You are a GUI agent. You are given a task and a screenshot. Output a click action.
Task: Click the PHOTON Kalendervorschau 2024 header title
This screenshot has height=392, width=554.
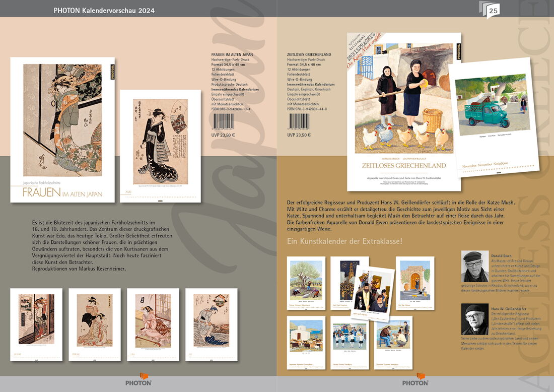tap(104, 11)
